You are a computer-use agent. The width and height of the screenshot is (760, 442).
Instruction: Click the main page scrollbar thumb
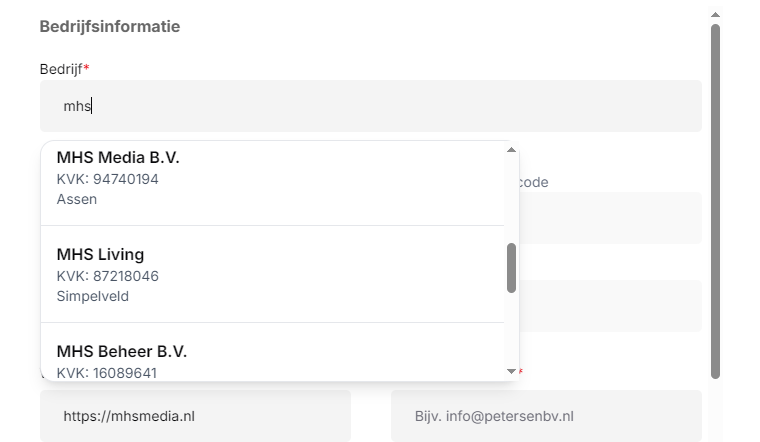click(715, 200)
